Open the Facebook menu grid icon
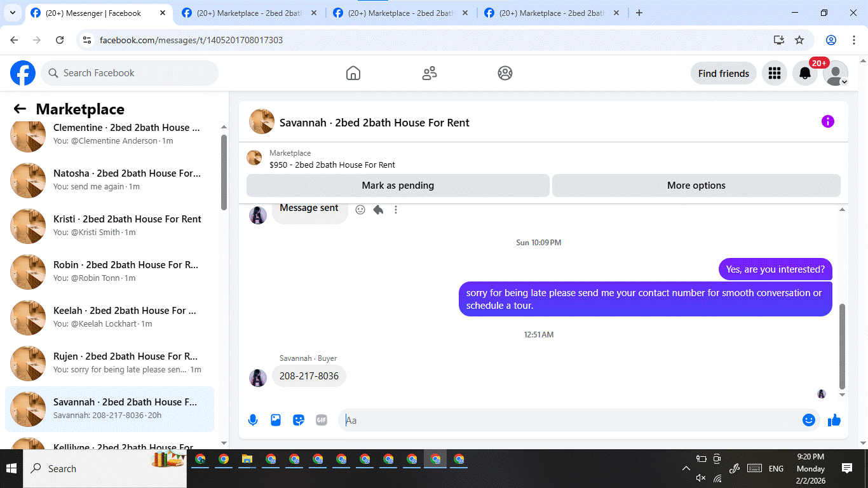This screenshot has width=868, height=488. 774,73
